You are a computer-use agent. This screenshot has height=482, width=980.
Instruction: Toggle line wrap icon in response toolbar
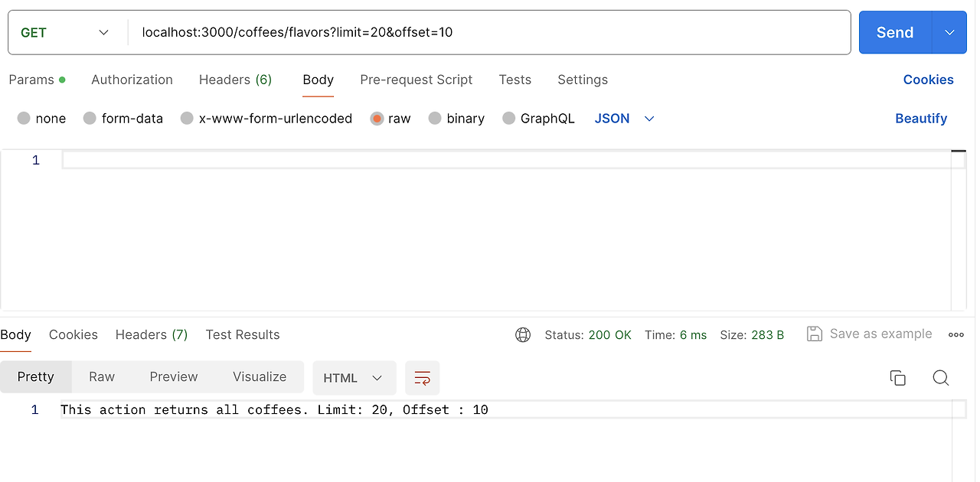click(423, 378)
